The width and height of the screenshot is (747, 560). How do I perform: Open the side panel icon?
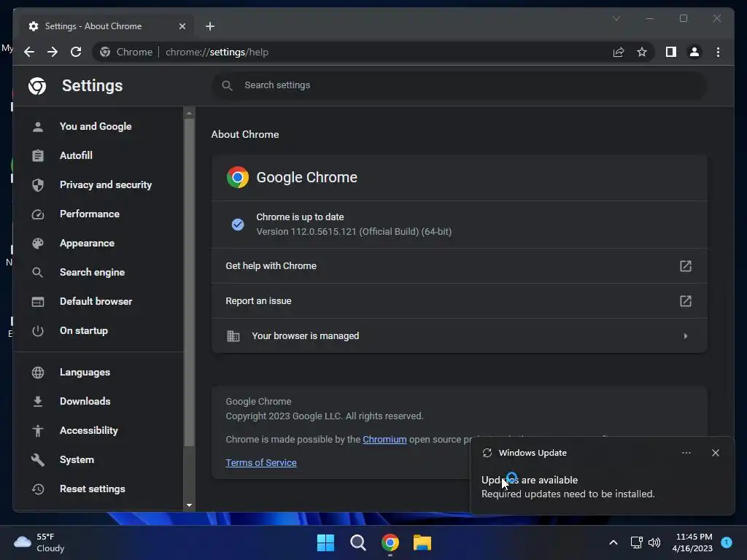tap(671, 52)
